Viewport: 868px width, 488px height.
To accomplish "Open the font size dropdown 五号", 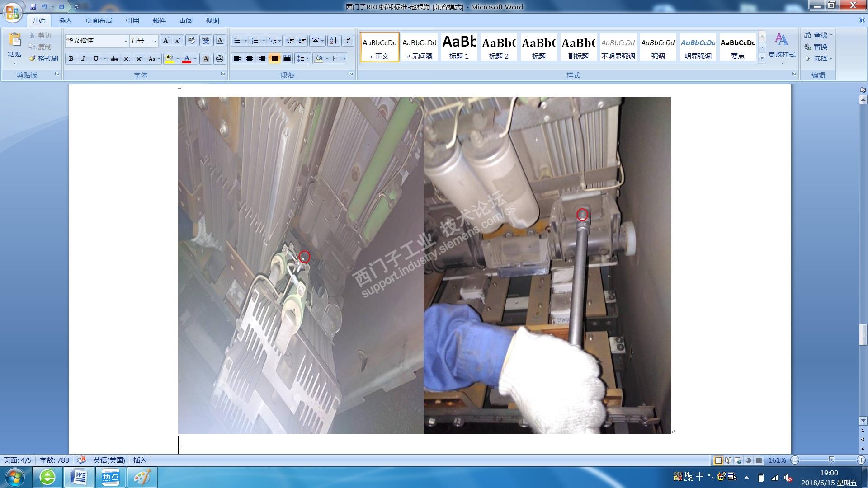I will (155, 41).
